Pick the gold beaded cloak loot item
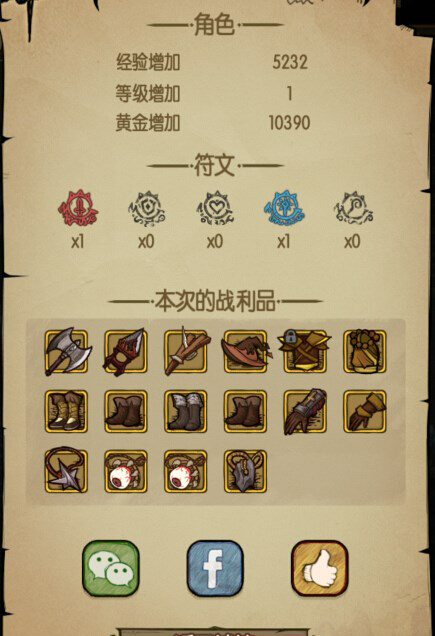435x636 pixels. pyautogui.click(x=365, y=351)
